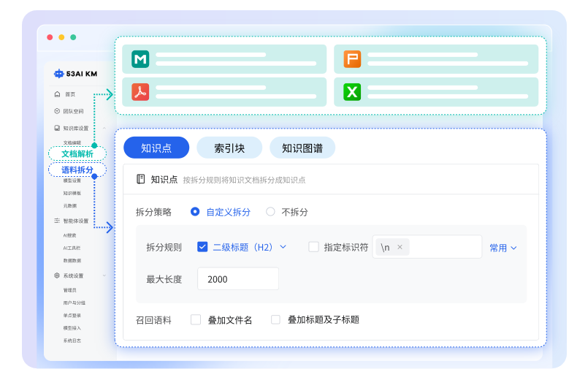
Task: Remove the \n identifier tag via its x
Action: click(x=400, y=247)
